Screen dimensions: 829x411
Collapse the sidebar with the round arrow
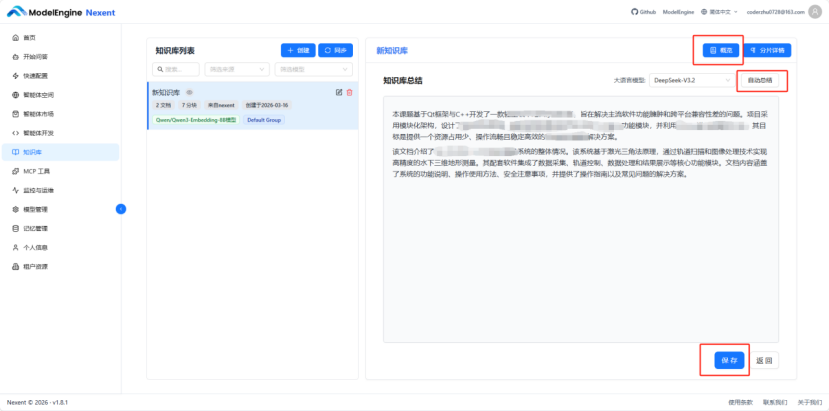pyautogui.click(x=121, y=209)
